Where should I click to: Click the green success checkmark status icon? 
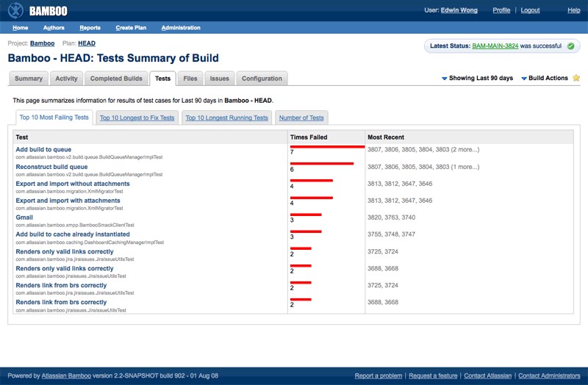570,46
